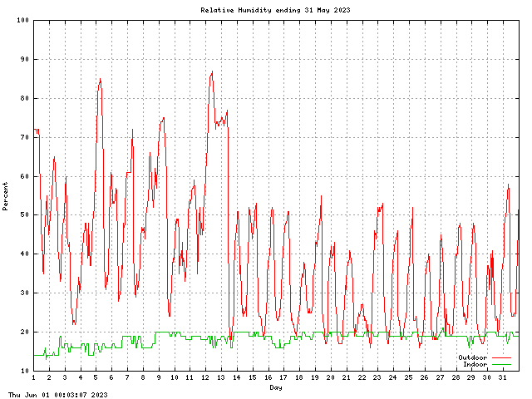
Task: Click day 14 on the x-axis
Action: (237, 377)
